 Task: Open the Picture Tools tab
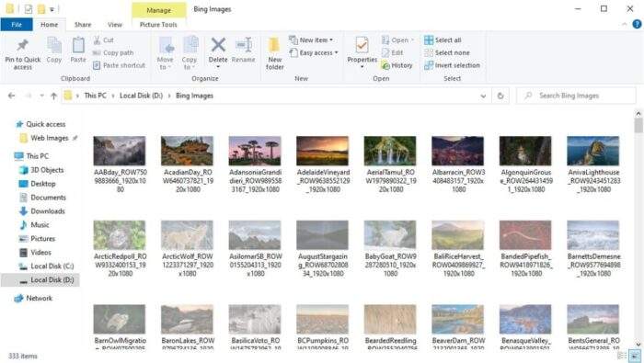[x=158, y=25]
